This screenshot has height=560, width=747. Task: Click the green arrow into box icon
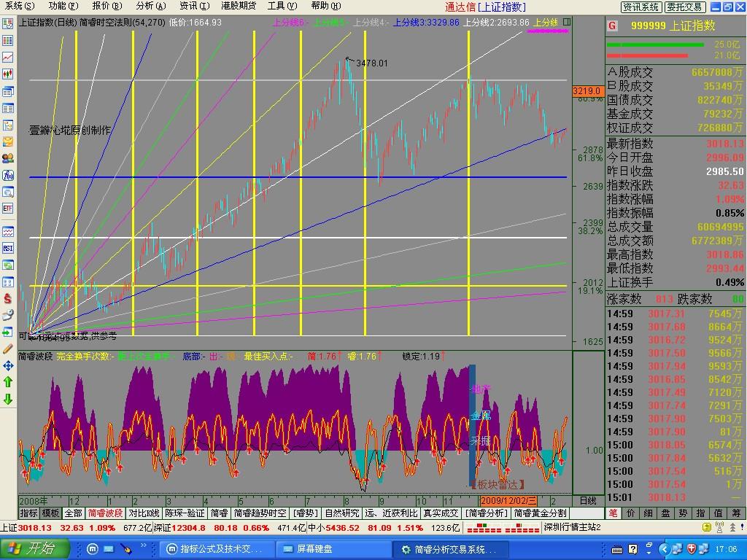click(7, 332)
